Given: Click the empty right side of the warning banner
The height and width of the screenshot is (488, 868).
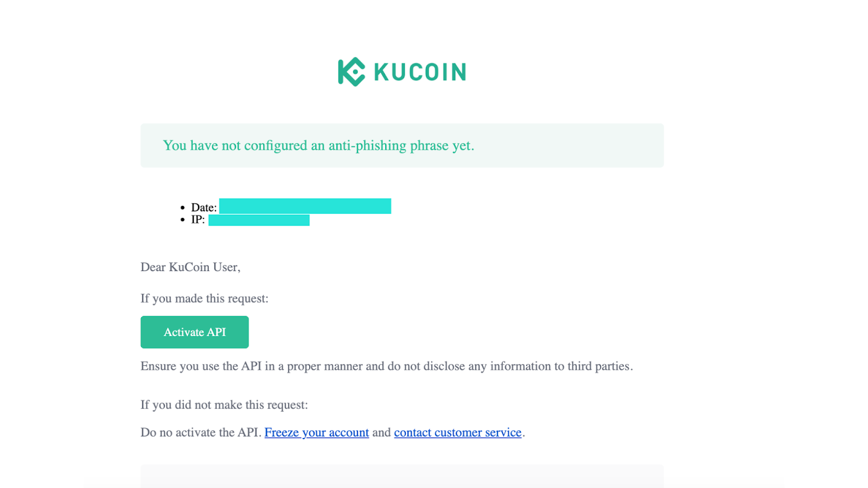Looking at the screenshot, I should 570,145.
